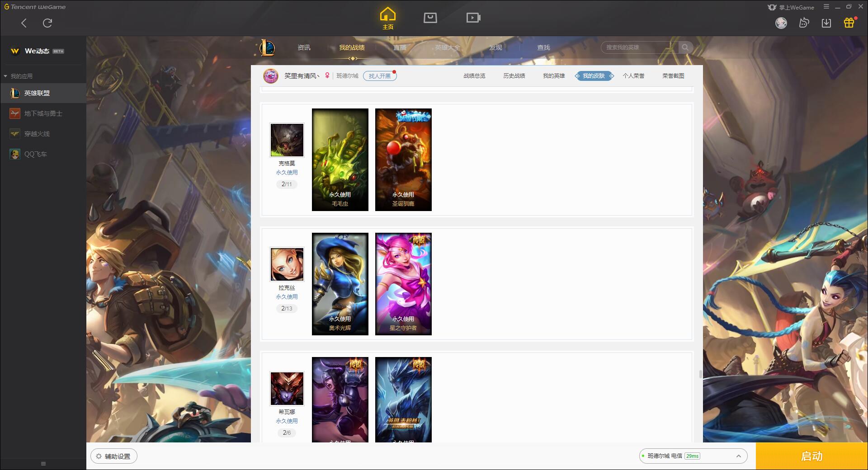Open the 奥术光辉 skin card
The image size is (868, 470).
click(x=340, y=284)
